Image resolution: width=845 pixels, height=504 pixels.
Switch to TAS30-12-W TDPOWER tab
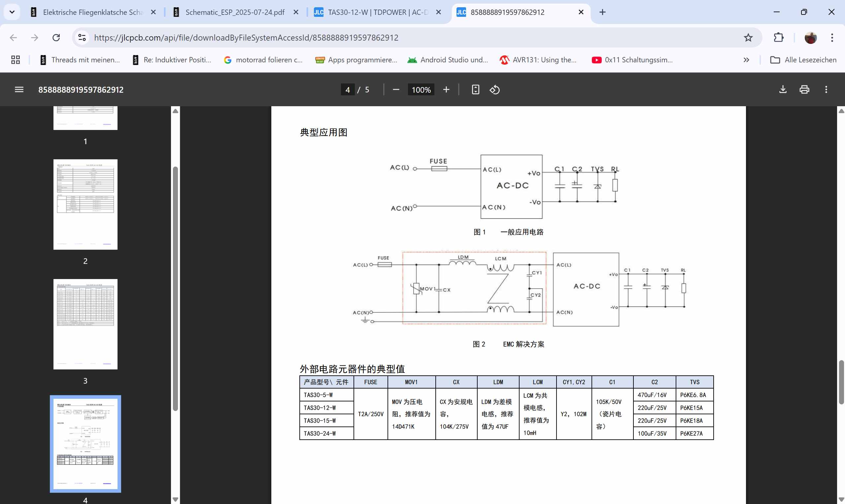377,12
